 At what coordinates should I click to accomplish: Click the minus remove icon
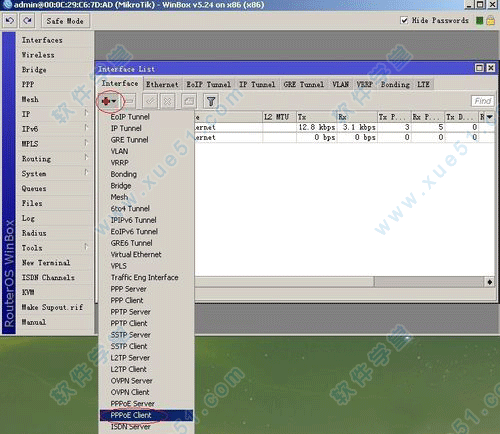tap(130, 101)
